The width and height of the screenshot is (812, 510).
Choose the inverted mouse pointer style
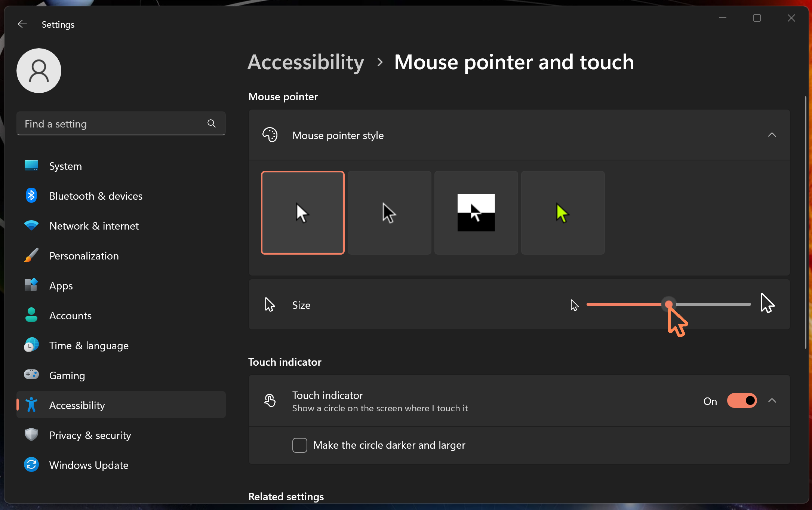click(476, 212)
